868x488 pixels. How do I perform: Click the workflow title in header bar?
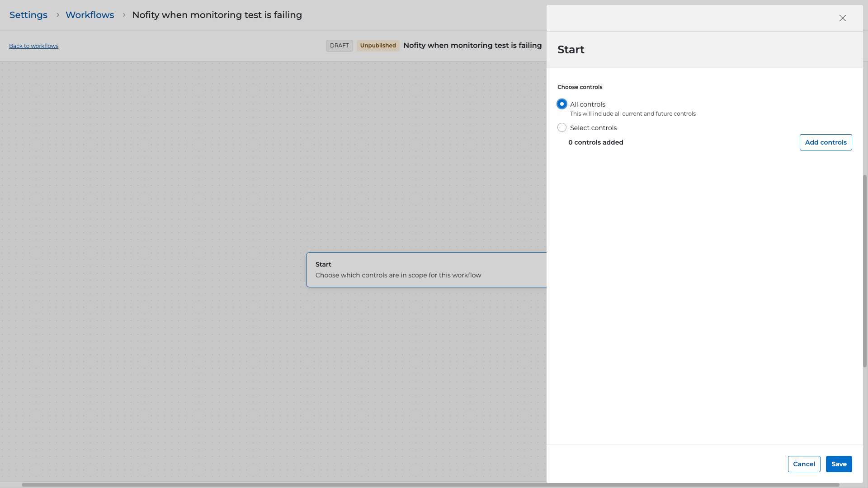pos(472,46)
